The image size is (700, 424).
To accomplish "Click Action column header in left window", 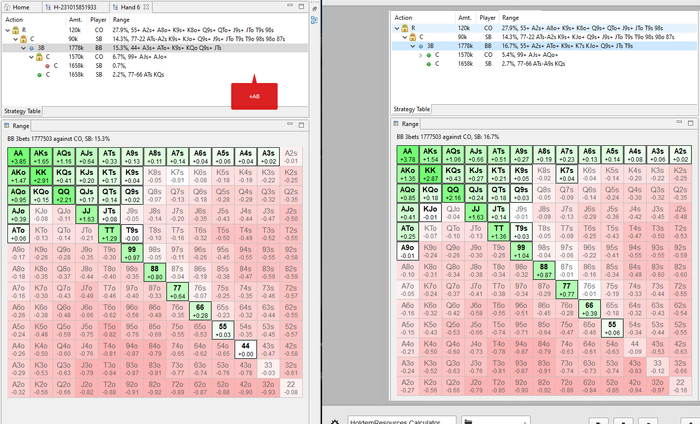I will click(x=14, y=20).
